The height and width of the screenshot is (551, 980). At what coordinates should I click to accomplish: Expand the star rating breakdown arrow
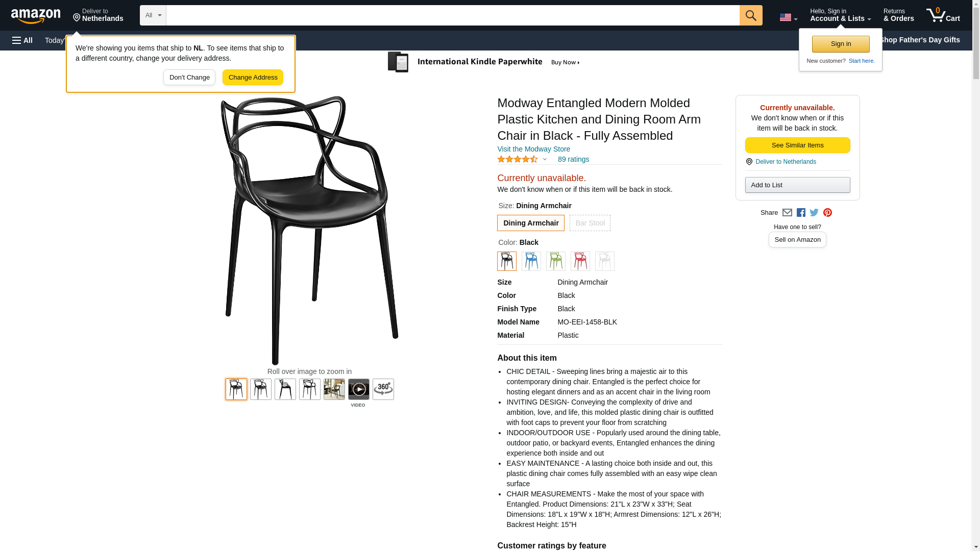coord(545,159)
